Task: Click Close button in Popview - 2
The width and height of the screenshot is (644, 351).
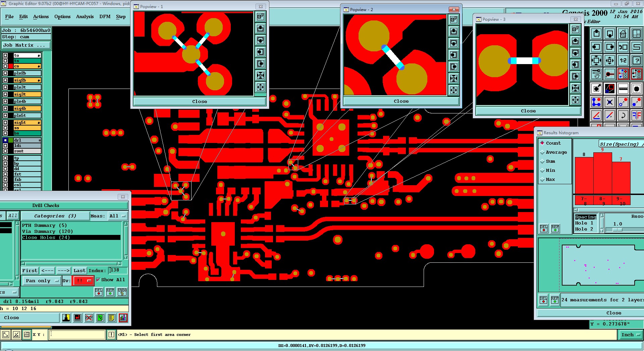Action: point(401,101)
